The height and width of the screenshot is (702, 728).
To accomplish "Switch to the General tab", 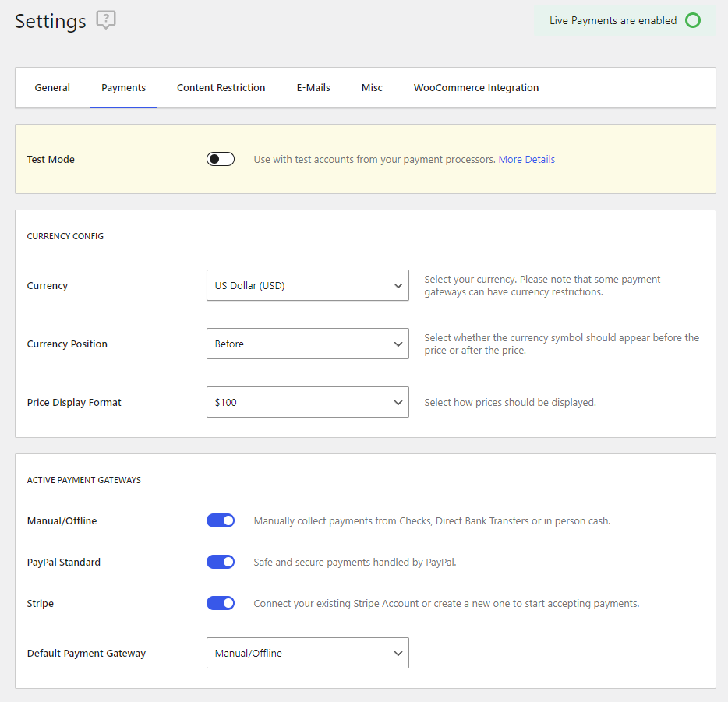I will click(52, 88).
